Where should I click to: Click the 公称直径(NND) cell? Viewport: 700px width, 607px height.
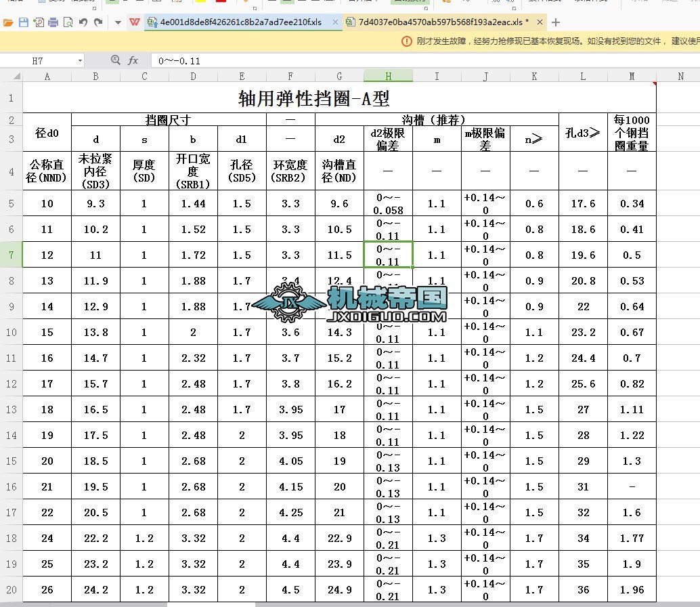click(47, 171)
